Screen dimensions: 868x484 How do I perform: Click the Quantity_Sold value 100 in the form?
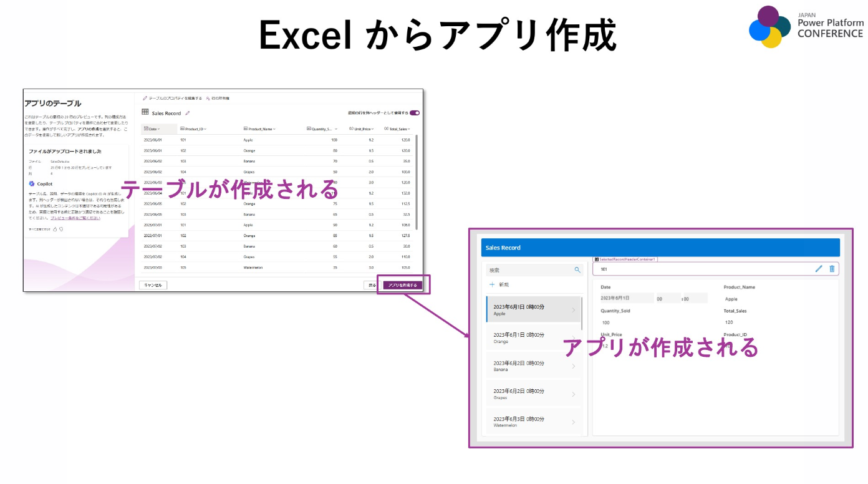coord(606,322)
